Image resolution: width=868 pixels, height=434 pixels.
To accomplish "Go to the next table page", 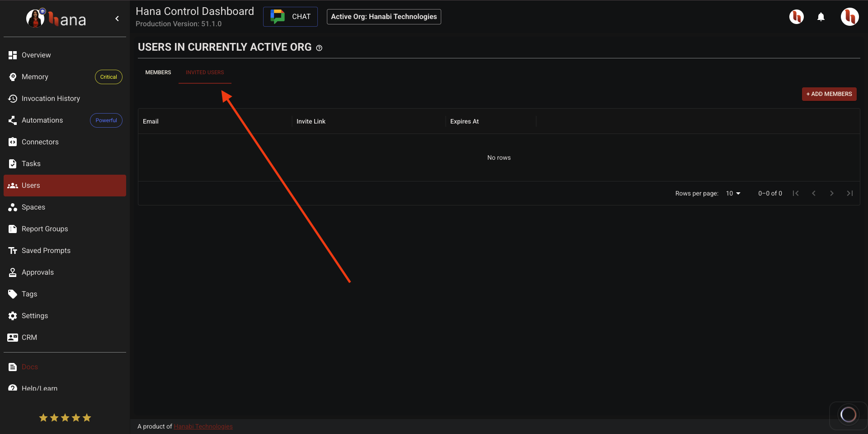I will pyautogui.click(x=832, y=193).
